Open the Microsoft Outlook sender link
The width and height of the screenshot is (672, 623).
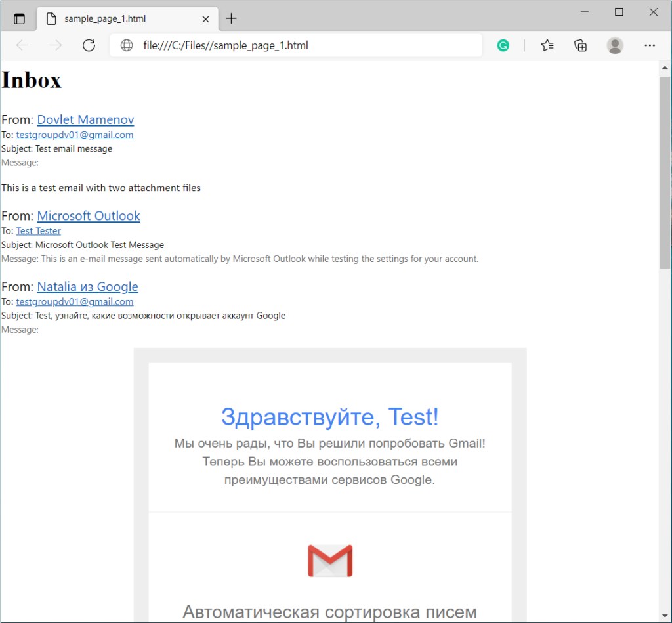tap(89, 215)
